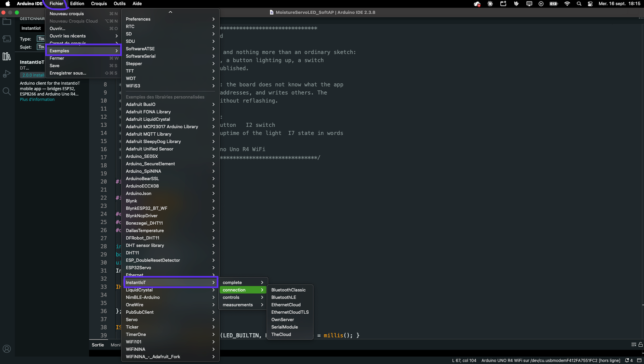Open macOS Spotlight search icon
644x364 pixels.
coord(579,4)
